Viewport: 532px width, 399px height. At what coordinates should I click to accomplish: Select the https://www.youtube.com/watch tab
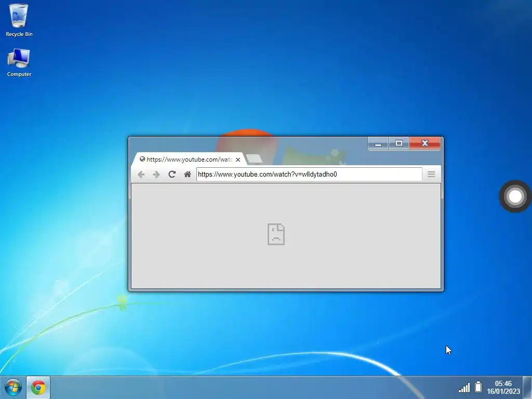click(189, 159)
